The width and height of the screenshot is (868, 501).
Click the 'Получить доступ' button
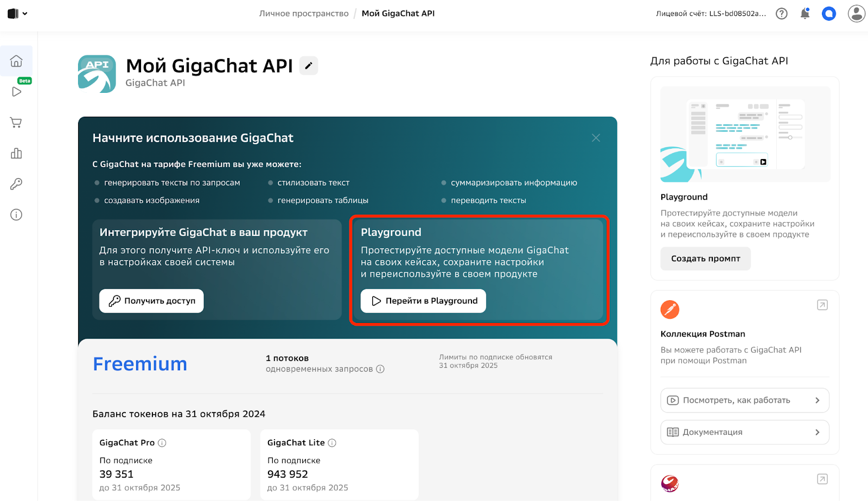pos(151,301)
